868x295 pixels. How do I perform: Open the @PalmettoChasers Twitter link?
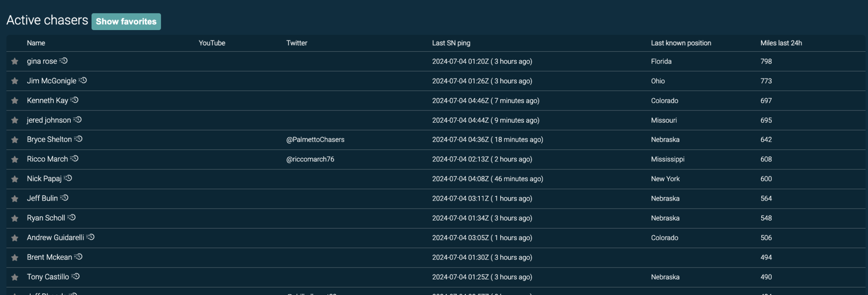[315, 140]
